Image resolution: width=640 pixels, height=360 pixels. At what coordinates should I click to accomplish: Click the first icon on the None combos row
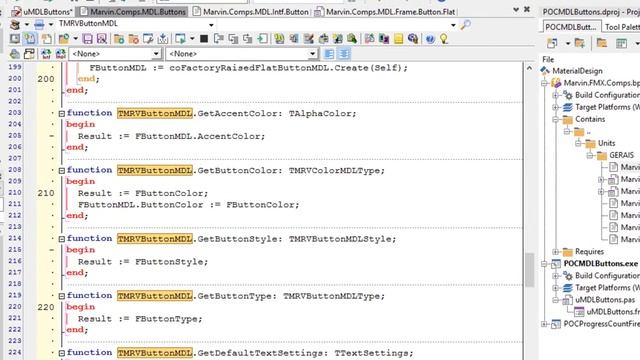(15, 54)
